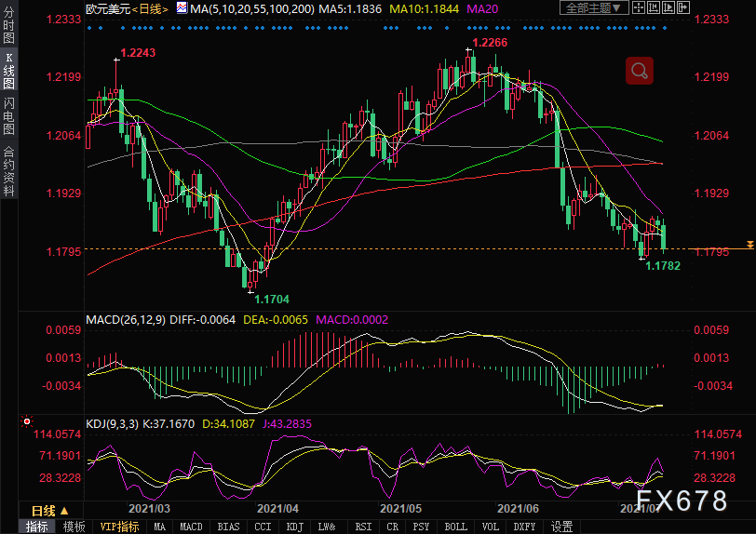Open 设置 settings at the bottom bar
The image size is (756, 534).
pos(561,527)
